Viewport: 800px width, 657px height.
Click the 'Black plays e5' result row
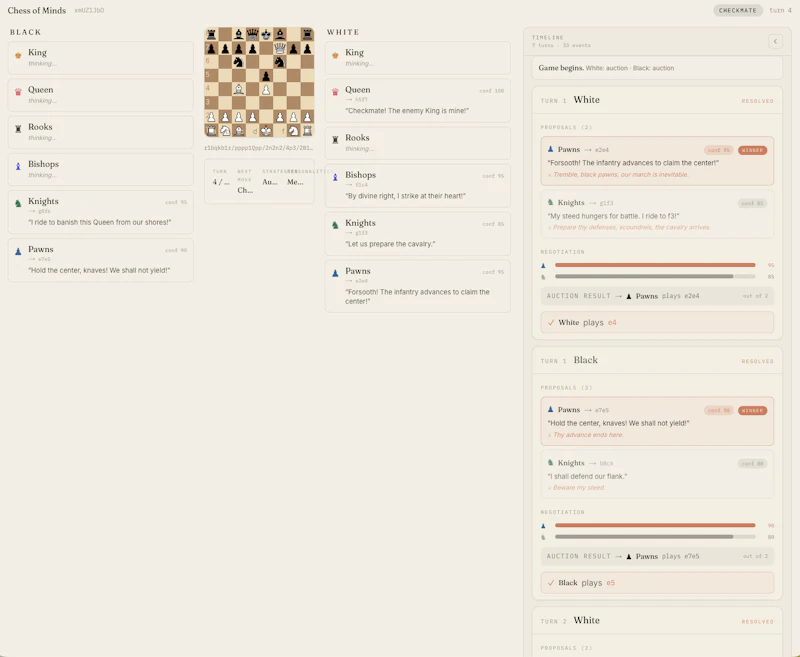click(657, 583)
